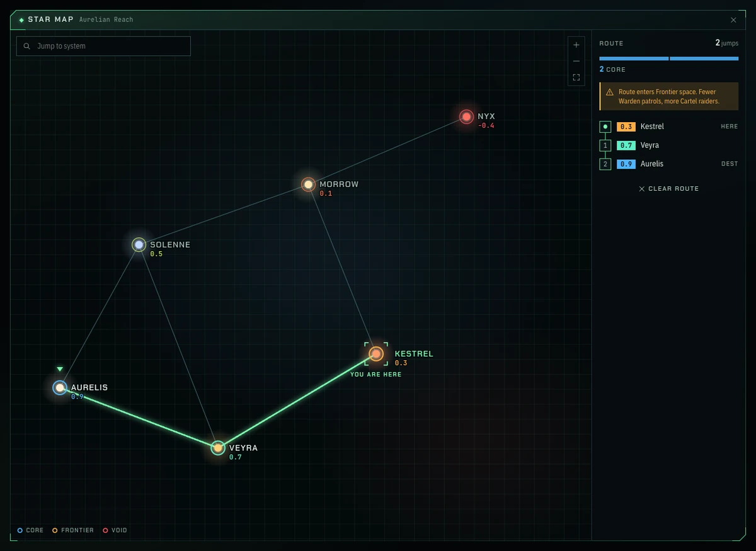Select the Solenne star system node

coord(139,245)
